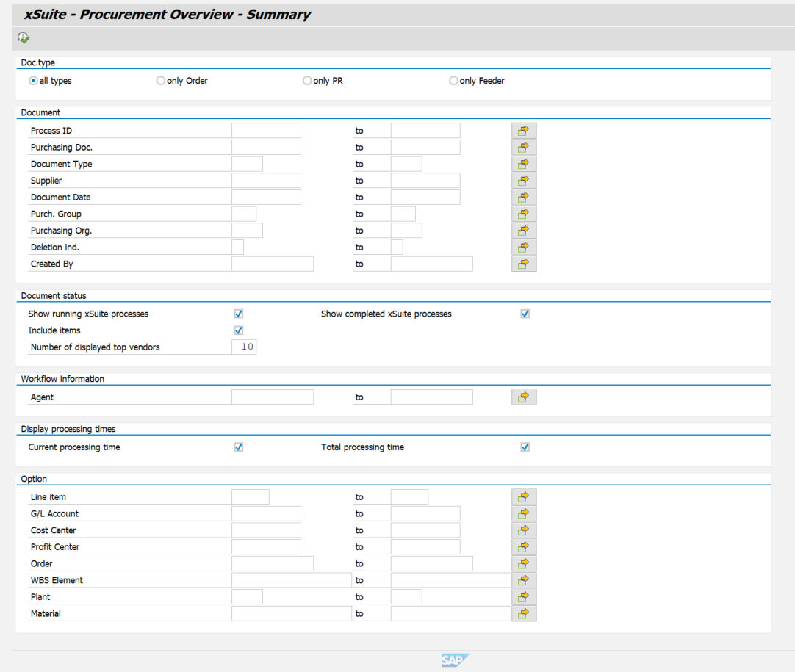
Task: Open multiple selection for Purchasing Doc.
Action: (x=524, y=147)
